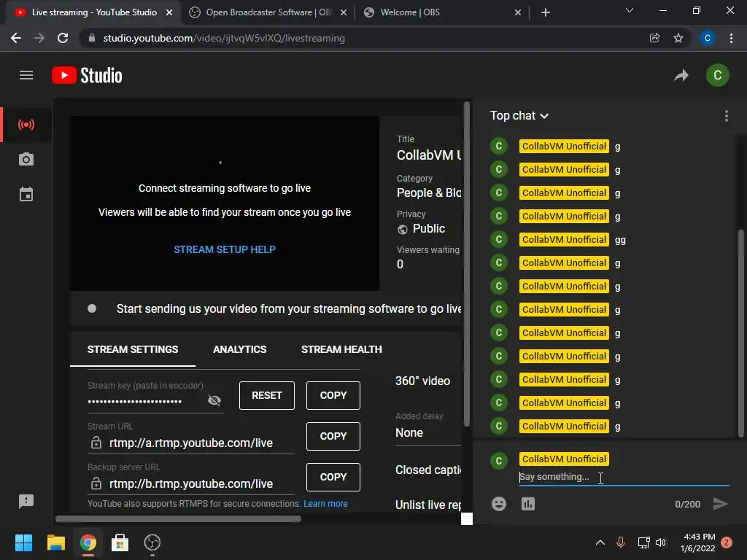Click the YouTube Studio logo
Image resolution: width=747 pixels, height=560 pixels.
click(x=88, y=75)
